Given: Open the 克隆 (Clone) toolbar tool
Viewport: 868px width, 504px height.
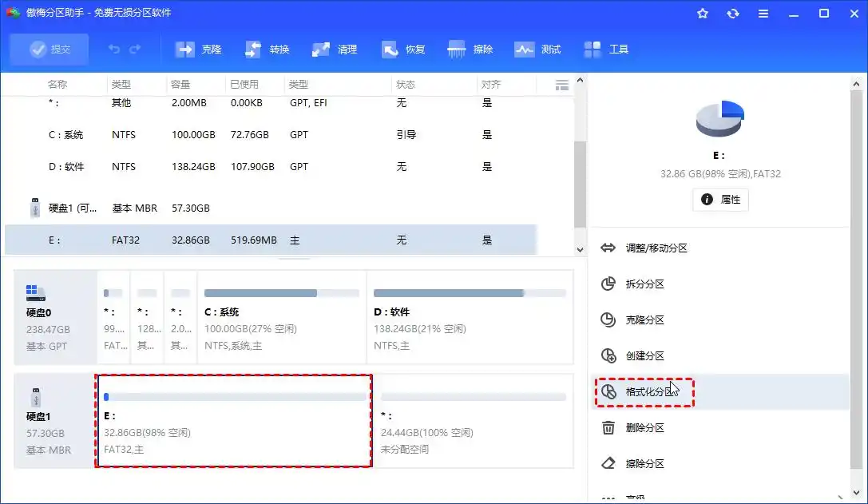Looking at the screenshot, I should pos(197,49).
